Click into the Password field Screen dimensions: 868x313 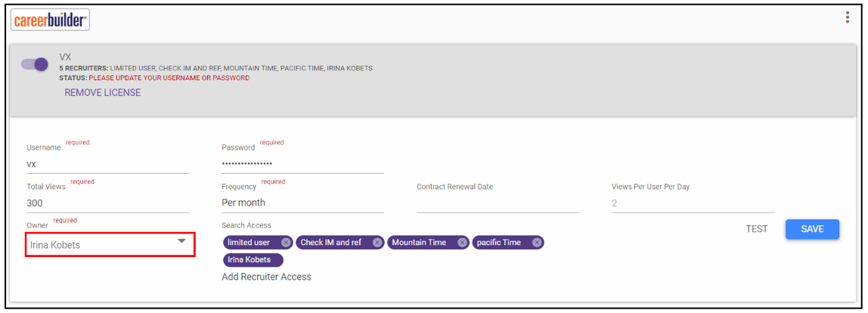pyautogui.click(x=302, y=164)
